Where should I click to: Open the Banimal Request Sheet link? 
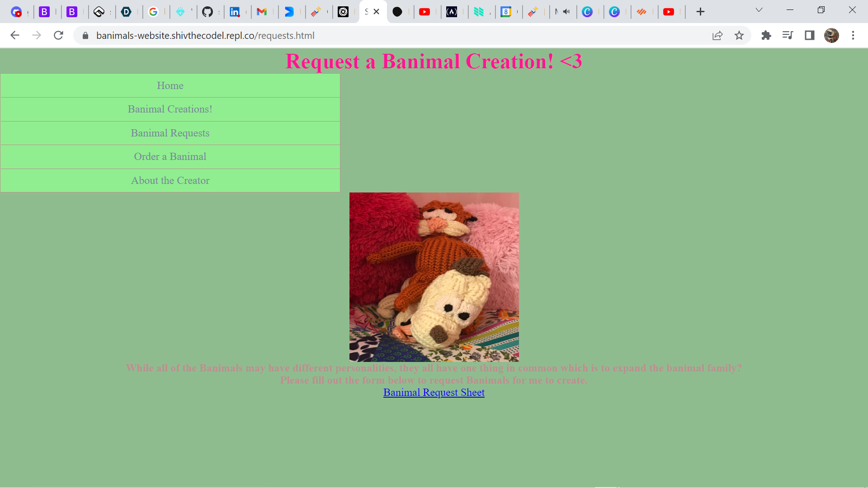tap(434, 392)
